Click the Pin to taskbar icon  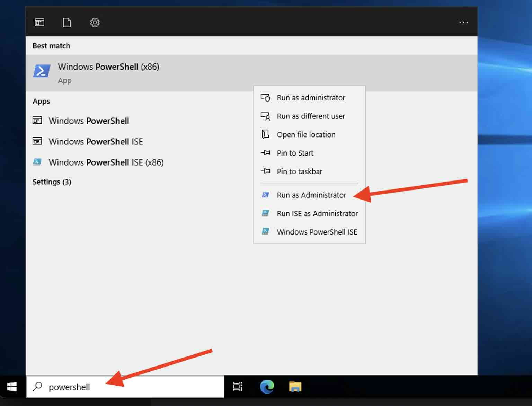[265, 171]
